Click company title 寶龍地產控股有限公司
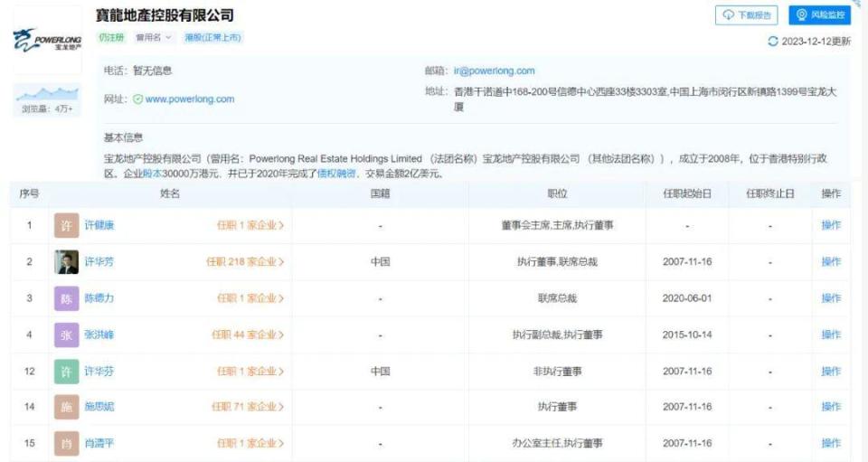868x462 pixels. [165, 15]
